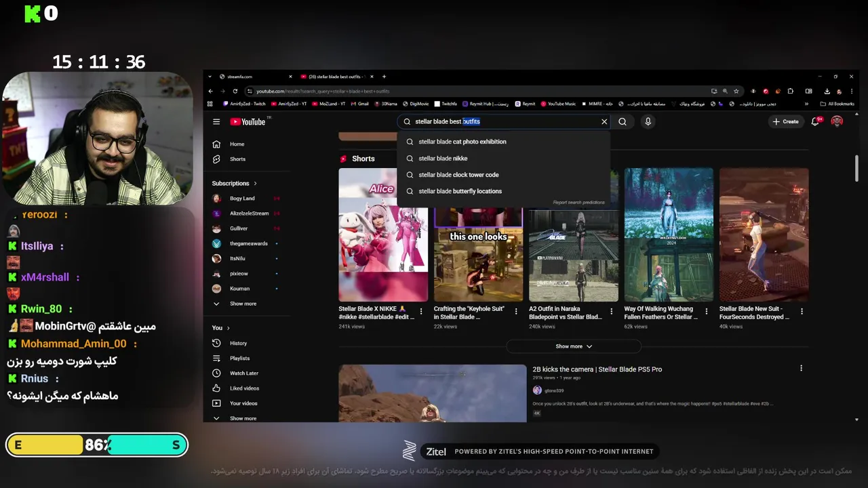Clear search text with the X button
This screenshot has height=488, width=868.
coord(604,122)
